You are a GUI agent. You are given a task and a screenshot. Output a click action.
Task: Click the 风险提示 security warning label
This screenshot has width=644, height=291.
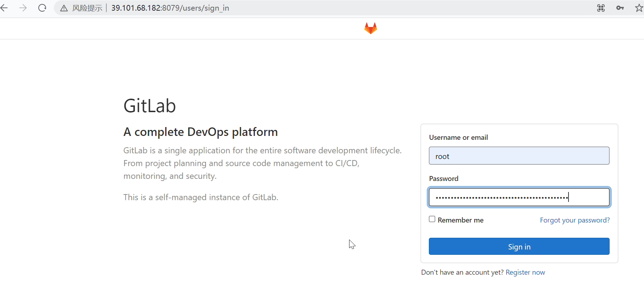(x=87, y=8)
